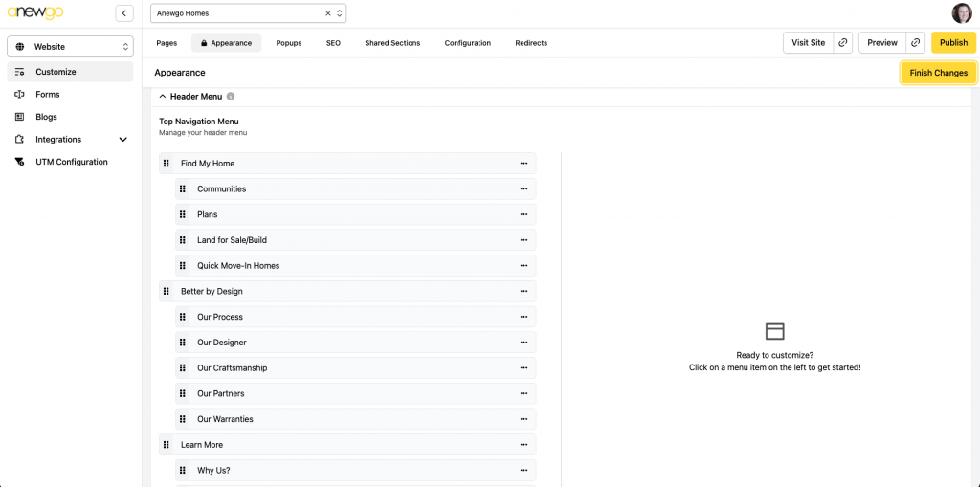Viewport: 980px width, 487px height.
Task: Copy site link next to Visit Site
Action: click(843, 43)
